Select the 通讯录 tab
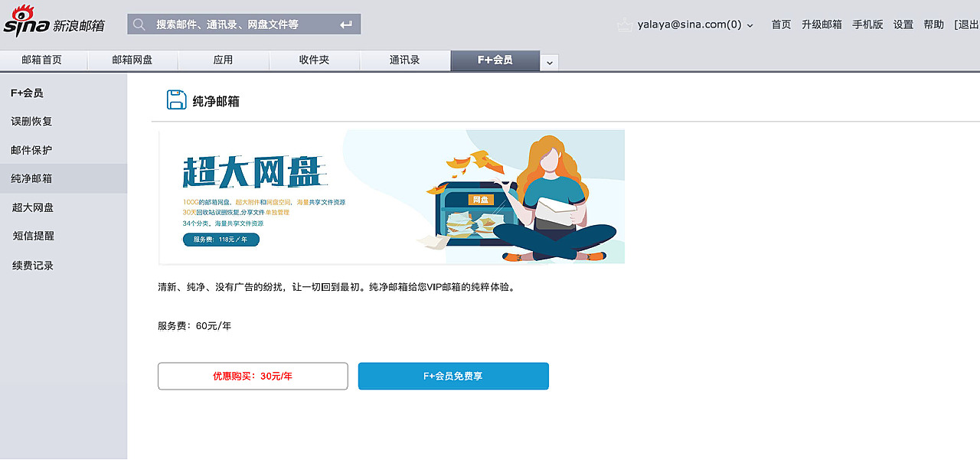The width and height of the screenshot is (980, 460). click(x=404, y=60)
